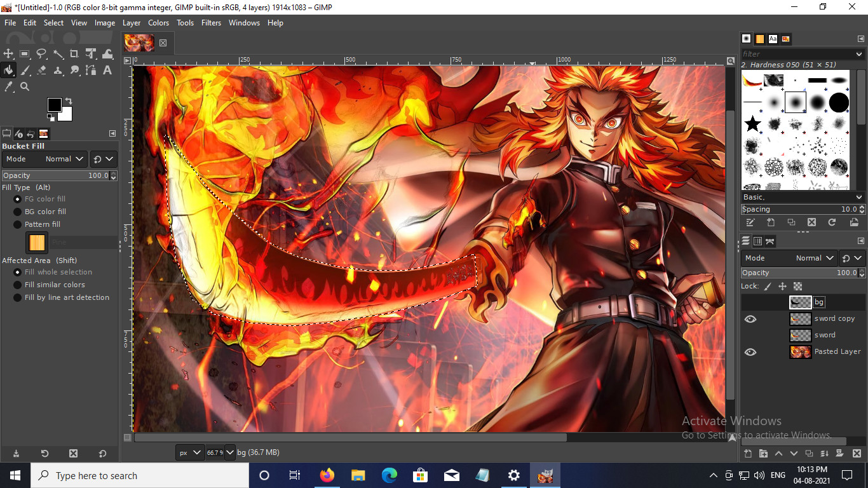Image resolution: width=868 pixels, height=488 pixels.
Task: Switch to the Channels tab
Action: [757, 241]
